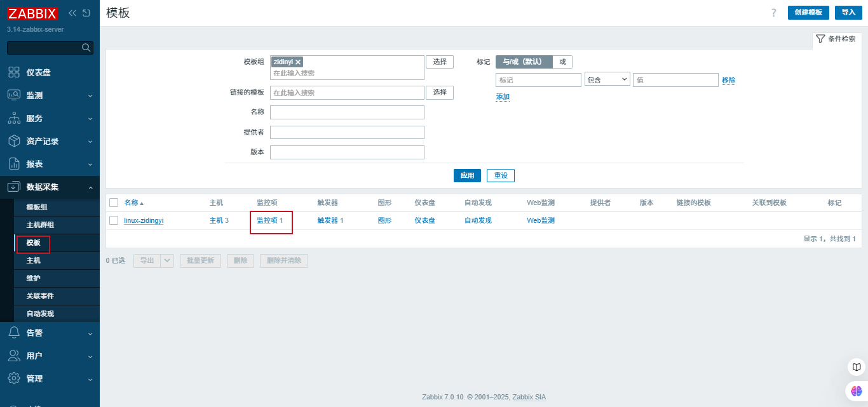The width and height of the screenshot is (868, 407).
Task: Click the 条件检索 filter funnel icon
Action: (x=820, y=39)
